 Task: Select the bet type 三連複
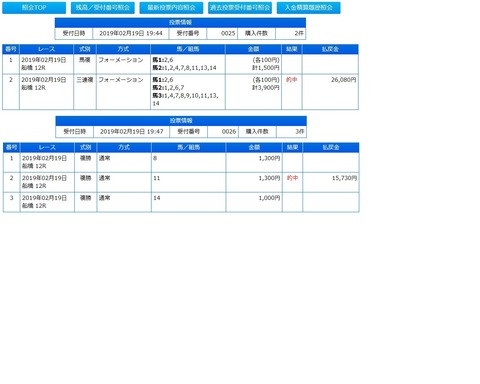pyautogui.click(x=85, y=80)
